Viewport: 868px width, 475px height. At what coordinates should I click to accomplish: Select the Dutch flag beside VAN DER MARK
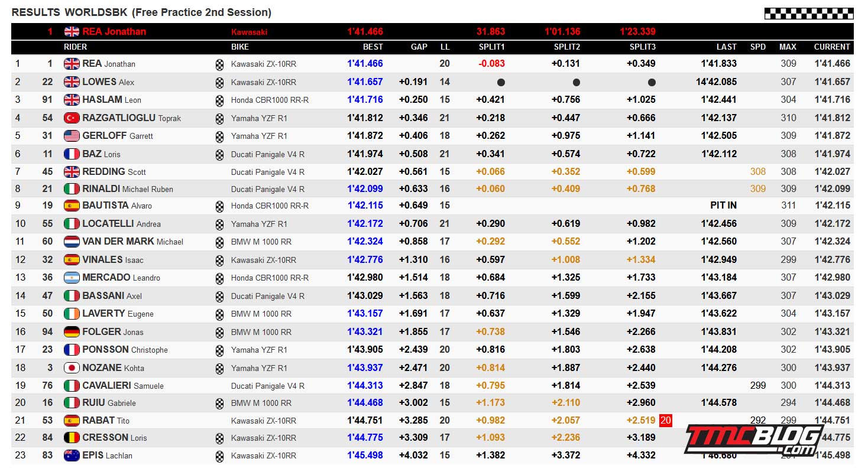tap(72, 242)
